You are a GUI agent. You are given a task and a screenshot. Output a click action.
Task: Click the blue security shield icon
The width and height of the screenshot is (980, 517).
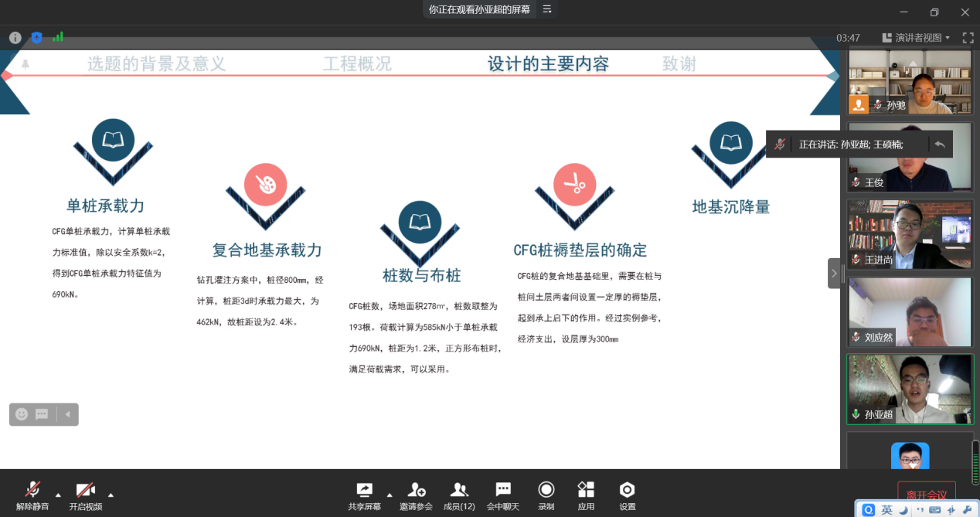pyautogui.click(x=36, y=37)
